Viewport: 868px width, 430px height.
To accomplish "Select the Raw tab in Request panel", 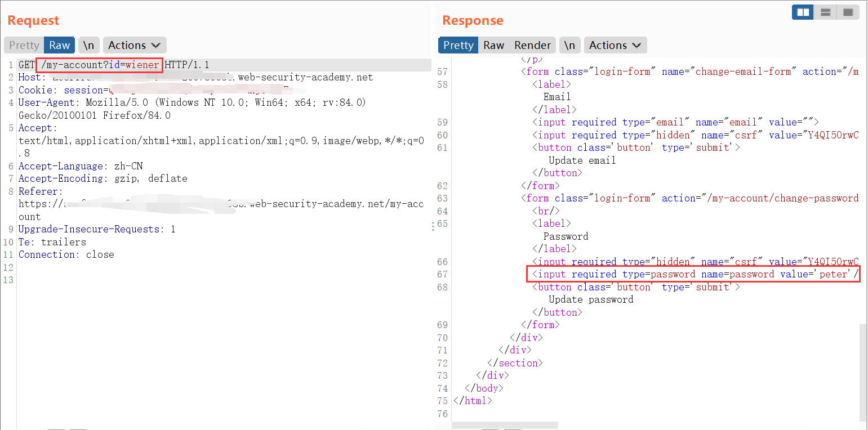I will click(x=59, y=45).
